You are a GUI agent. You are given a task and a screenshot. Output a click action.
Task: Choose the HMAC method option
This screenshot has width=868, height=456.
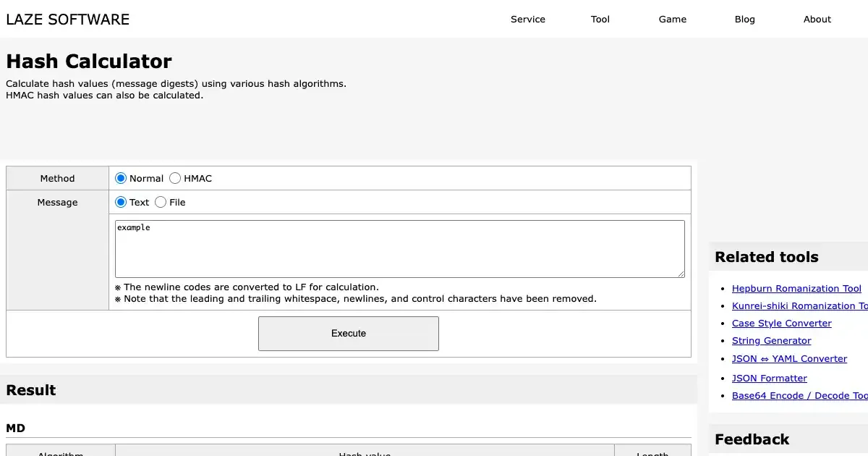(x=175, y=178)
